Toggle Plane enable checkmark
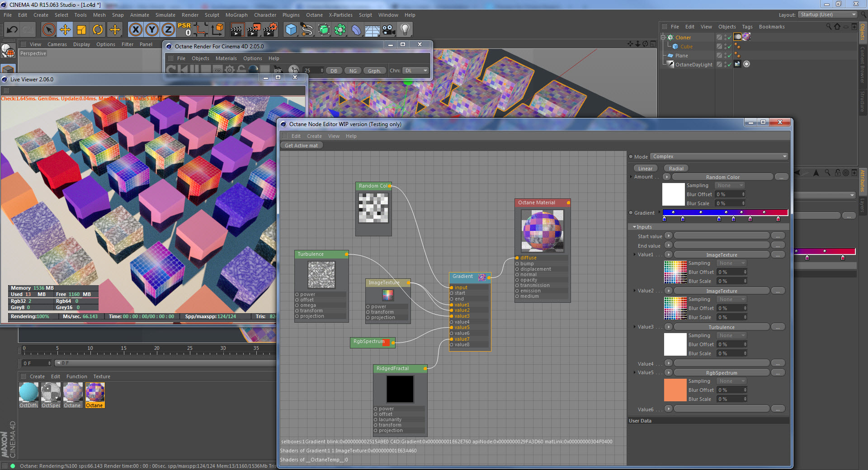This screenshot has height=470, width=868. click(x=729, y=56)
